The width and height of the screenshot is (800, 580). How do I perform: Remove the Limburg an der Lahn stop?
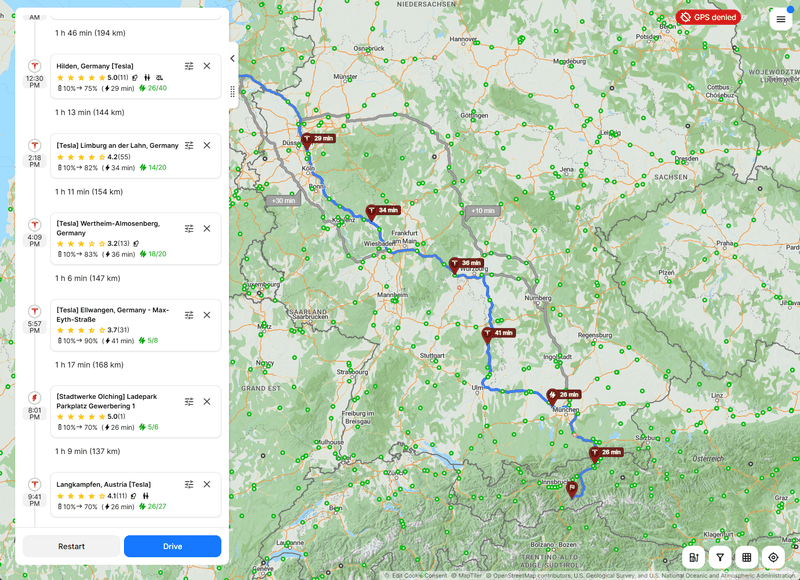click(x=207, y=145)
